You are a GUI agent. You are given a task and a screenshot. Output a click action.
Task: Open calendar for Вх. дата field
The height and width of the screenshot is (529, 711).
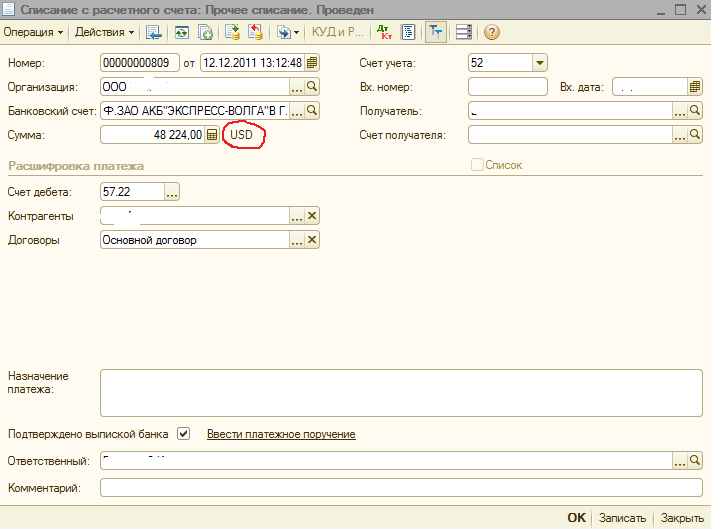point(695,87)
